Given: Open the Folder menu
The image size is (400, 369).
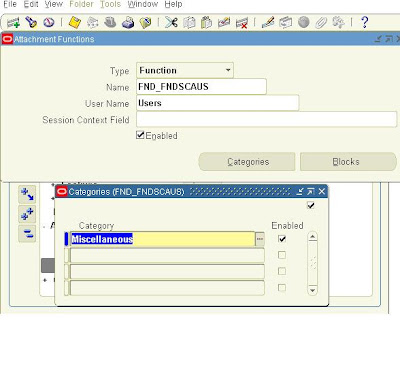Looking at the screenshot, I should [81, 4].
